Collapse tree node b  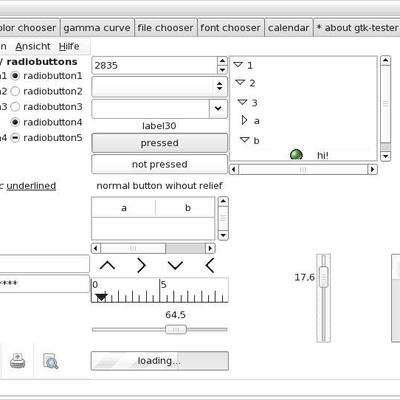[245, 140]
